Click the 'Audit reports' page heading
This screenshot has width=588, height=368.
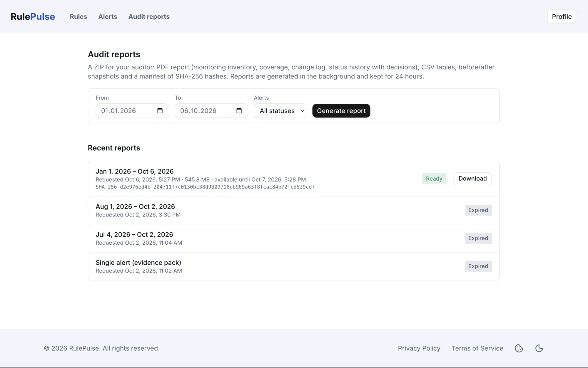click(x=114, y=54)
